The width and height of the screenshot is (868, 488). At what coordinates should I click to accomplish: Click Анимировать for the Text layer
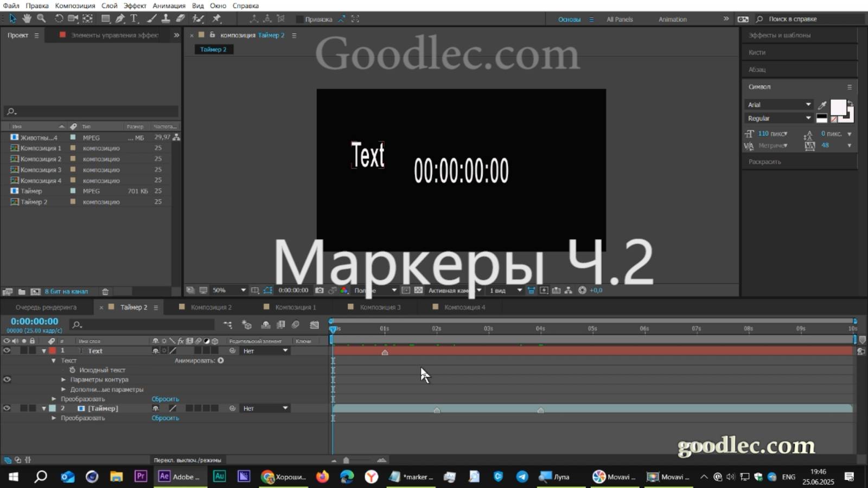[220, 360]
